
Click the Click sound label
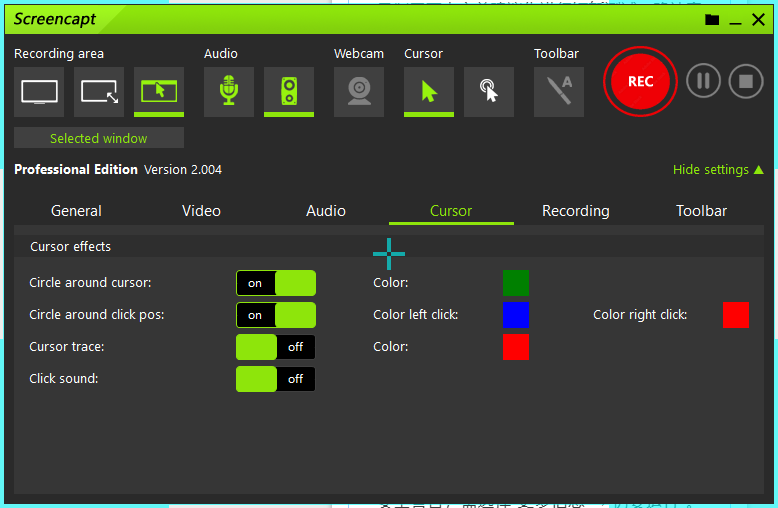click(64, 379)
